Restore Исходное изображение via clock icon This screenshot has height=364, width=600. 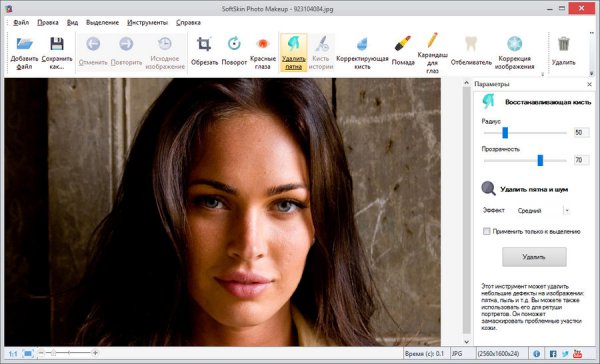165,43
